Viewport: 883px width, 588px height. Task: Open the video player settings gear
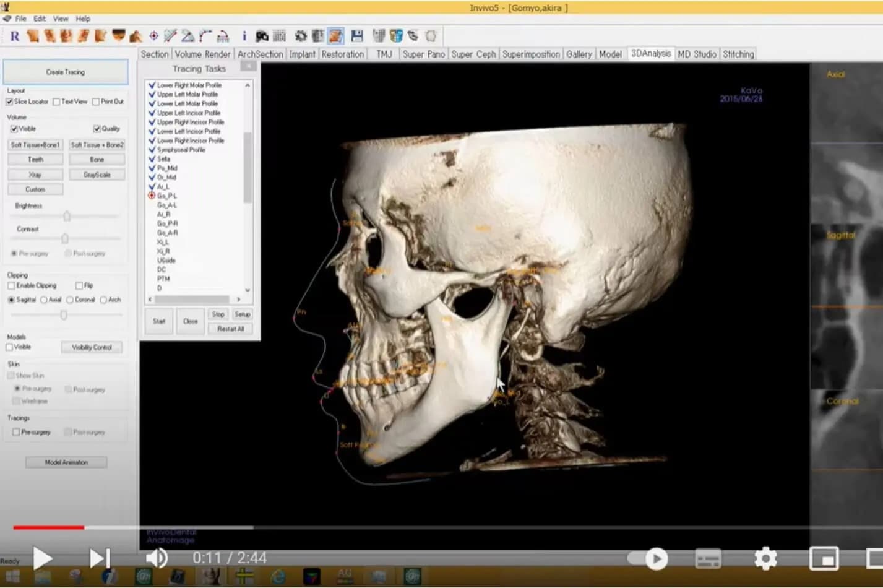765,559
